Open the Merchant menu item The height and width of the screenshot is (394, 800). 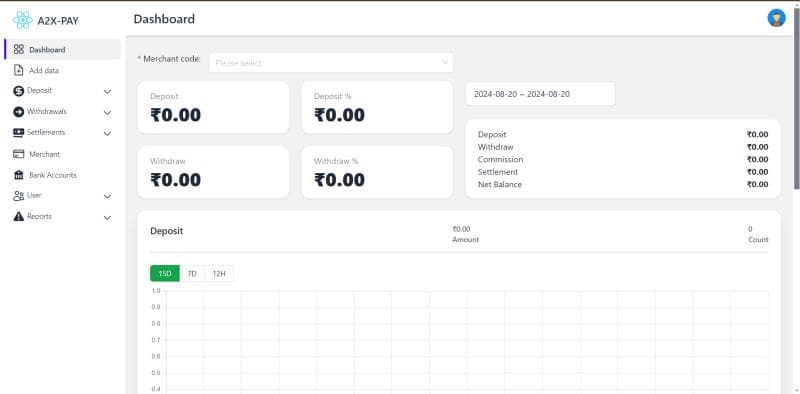(x=63, y=154)
